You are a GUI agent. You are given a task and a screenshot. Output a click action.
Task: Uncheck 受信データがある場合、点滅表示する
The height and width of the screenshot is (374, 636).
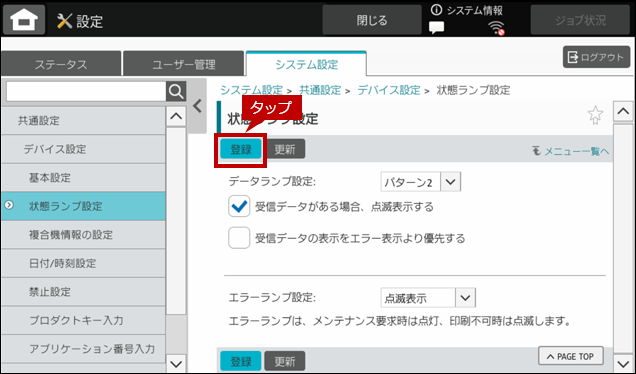[239, 206]
